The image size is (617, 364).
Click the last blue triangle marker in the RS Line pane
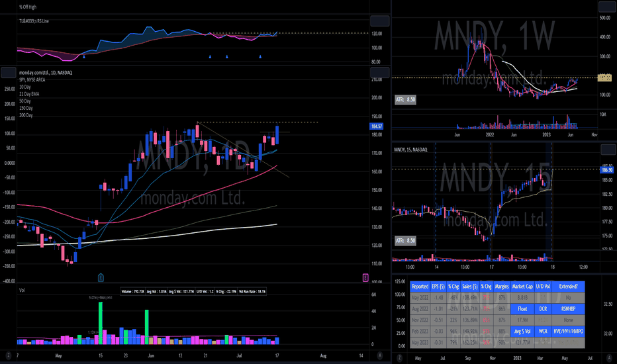tap(260, 57)
